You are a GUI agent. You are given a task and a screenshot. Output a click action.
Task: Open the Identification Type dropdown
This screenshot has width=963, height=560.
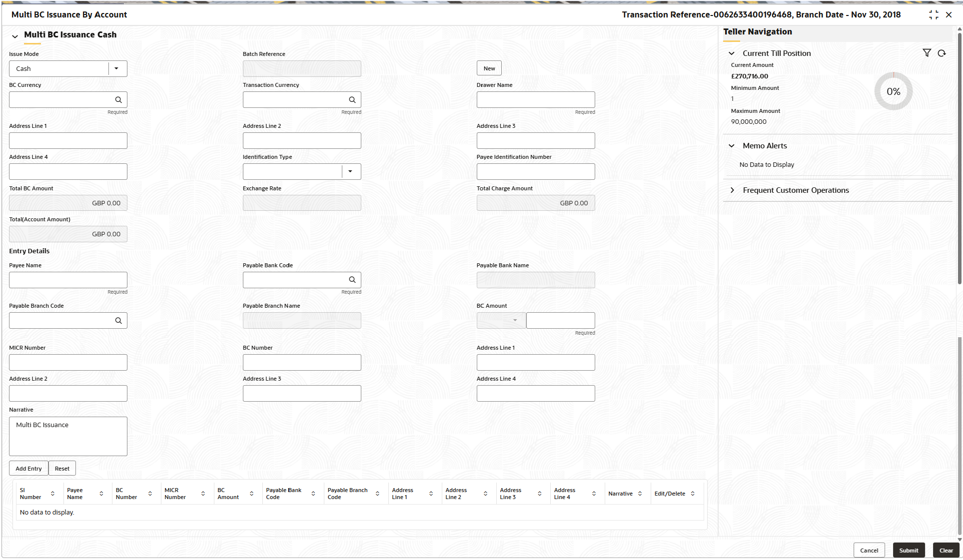pos(350,171)
